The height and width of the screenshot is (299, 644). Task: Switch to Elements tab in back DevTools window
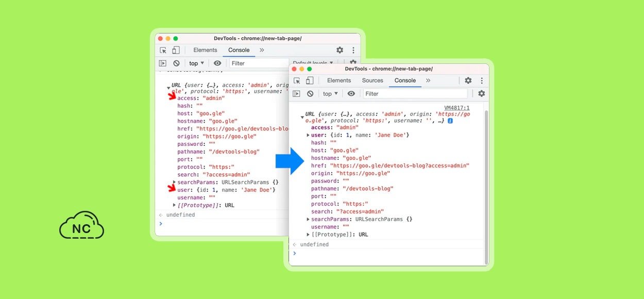pos(205,50)
